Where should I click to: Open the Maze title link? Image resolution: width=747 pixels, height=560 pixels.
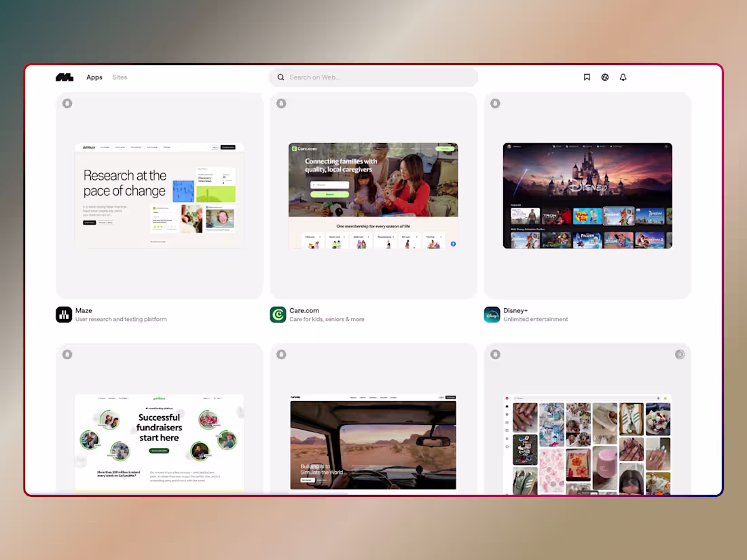pyautogui.click(x=84, y=310)
